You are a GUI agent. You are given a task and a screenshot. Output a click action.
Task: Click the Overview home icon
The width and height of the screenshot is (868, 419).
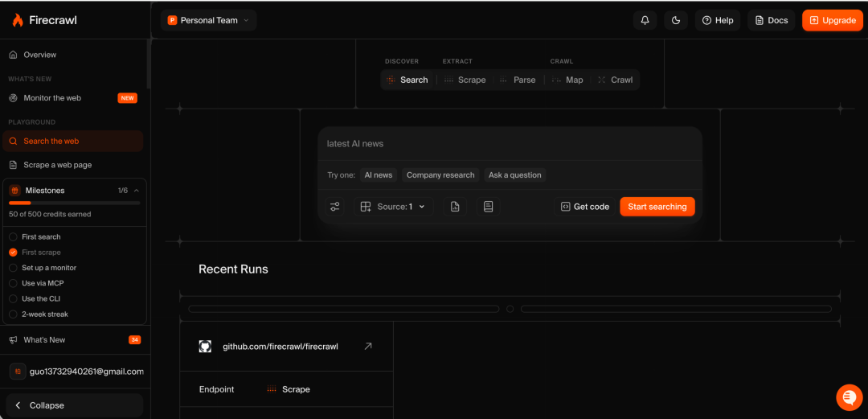(x=14, y=55)
